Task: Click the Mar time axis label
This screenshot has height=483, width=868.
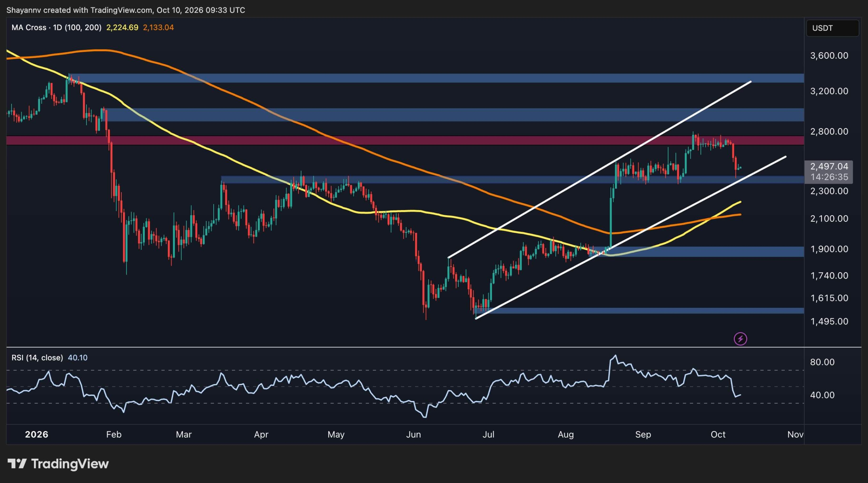Action: tap(184, 435)
